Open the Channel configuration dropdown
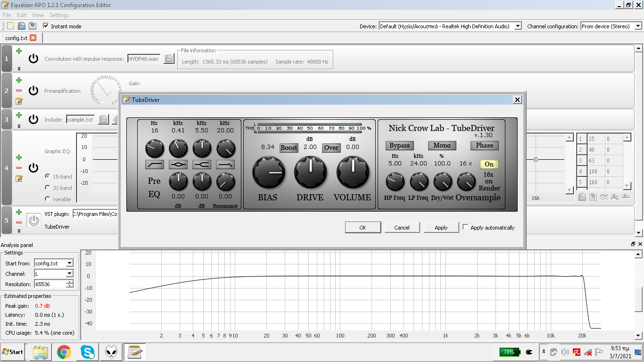Image resolution: width=644 pixels, height=362 pixels. [x=638, y=26]
